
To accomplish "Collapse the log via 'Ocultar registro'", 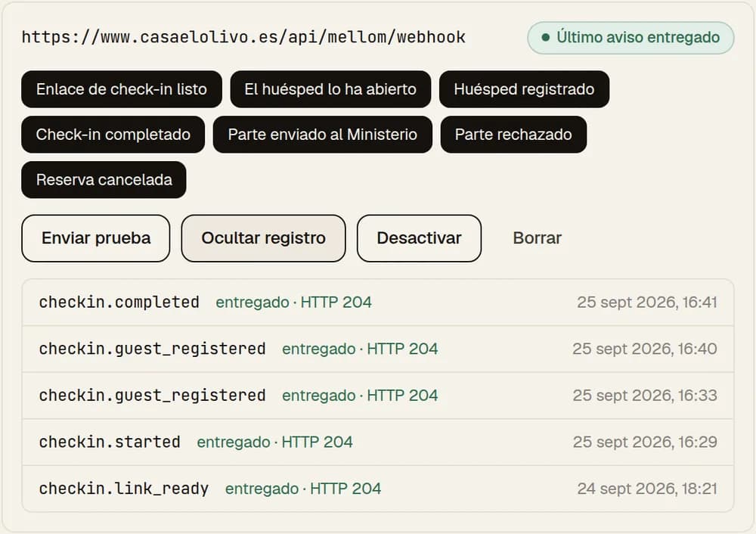I will 263,238.
